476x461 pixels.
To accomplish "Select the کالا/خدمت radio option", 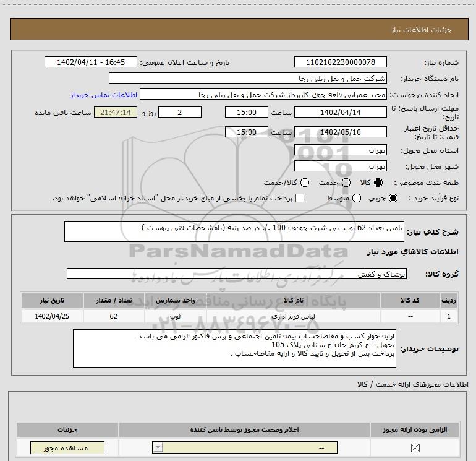I will (x=305, y=183).
